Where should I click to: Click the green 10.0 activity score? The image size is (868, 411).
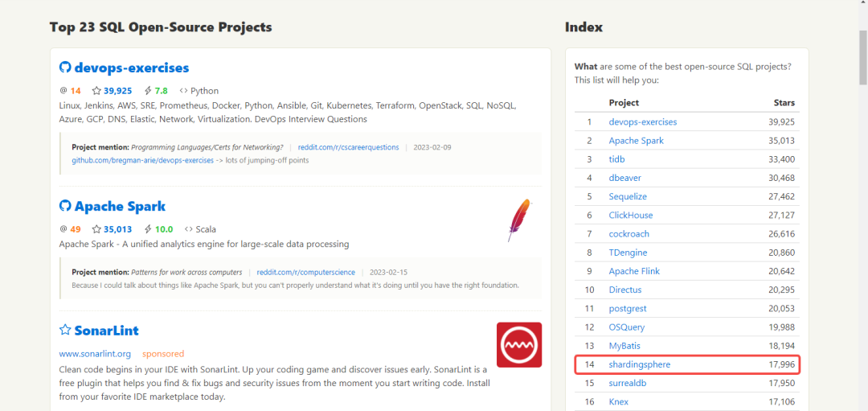pos(164,229)
